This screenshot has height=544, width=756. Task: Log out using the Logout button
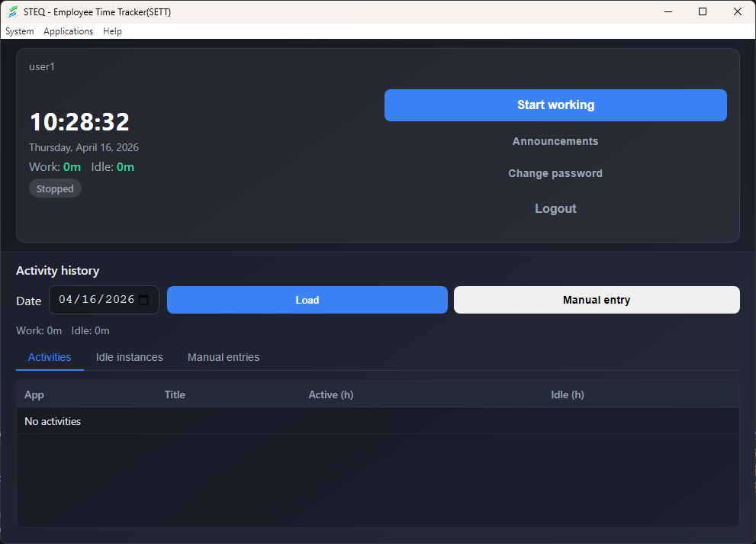click(555, 208)
